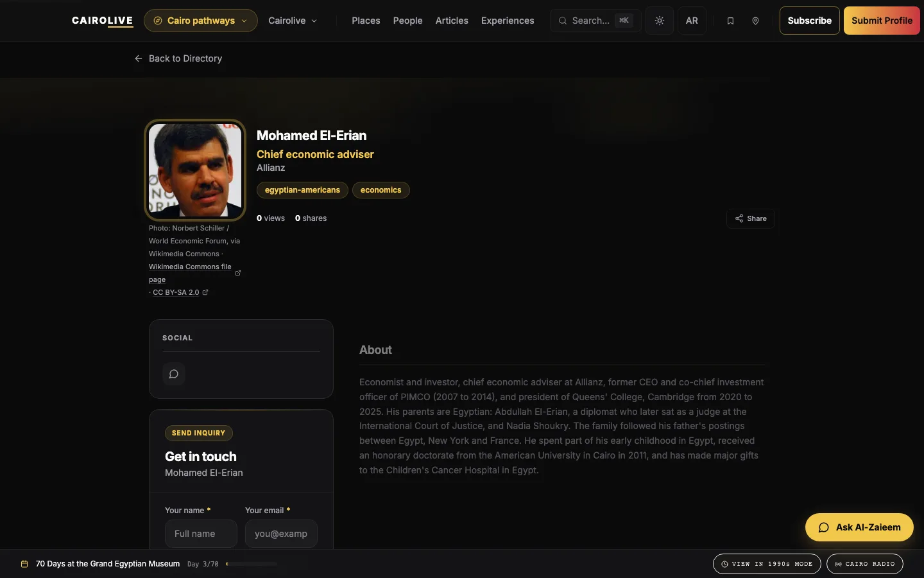Viewport: 924px width, 578px height.
Task: Click the Social section label
Action: tap(177, 338)
